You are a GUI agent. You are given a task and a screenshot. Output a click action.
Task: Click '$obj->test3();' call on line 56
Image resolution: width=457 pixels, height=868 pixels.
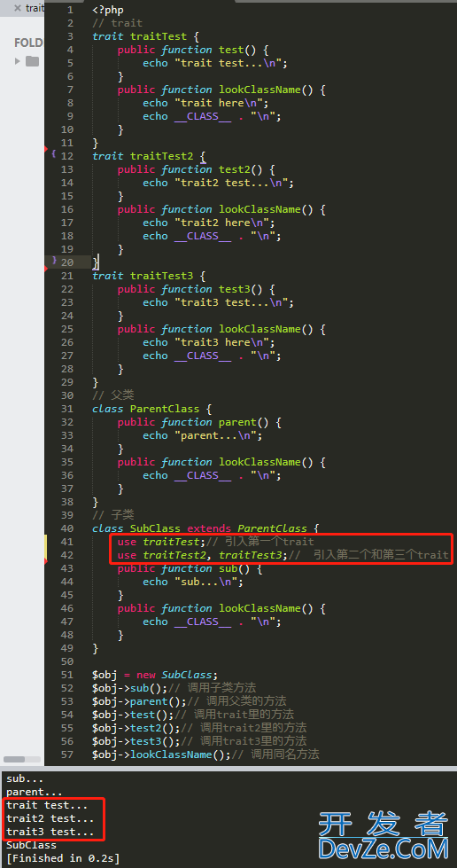(x=136, y=741)
